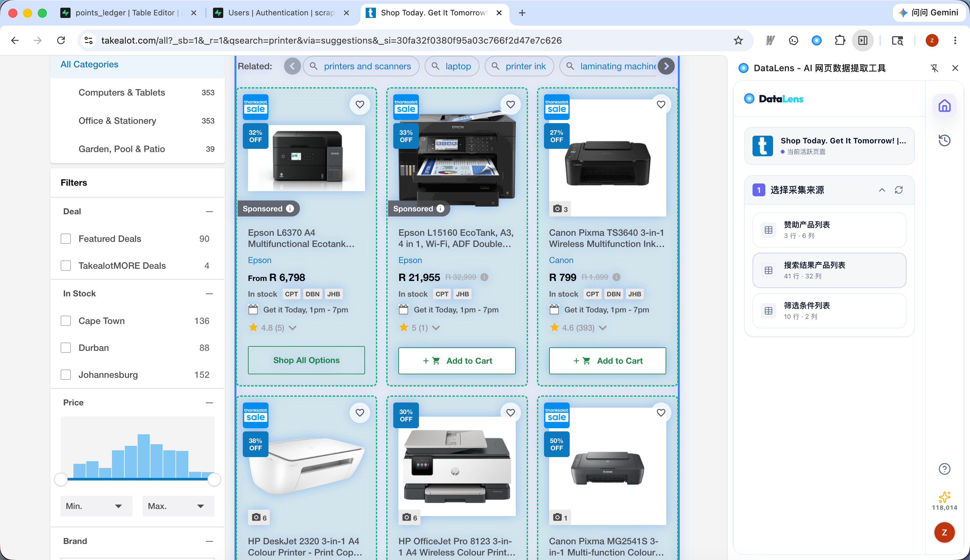The width and height of the screenshot is (970, 560).
Task: Refresh the collection source list
Action: click(x=898, y=190)
